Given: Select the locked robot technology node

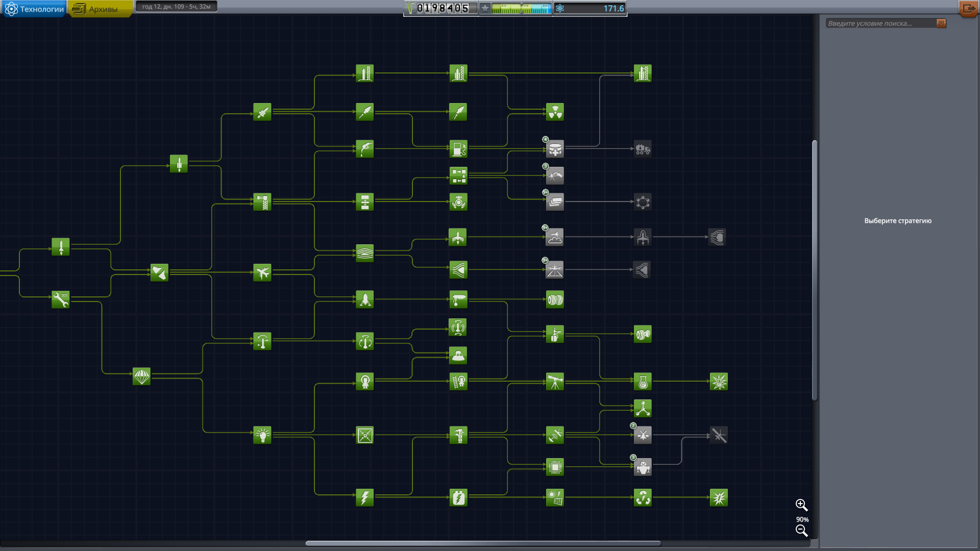Looking at the screenshot, I should coord(643,467).
